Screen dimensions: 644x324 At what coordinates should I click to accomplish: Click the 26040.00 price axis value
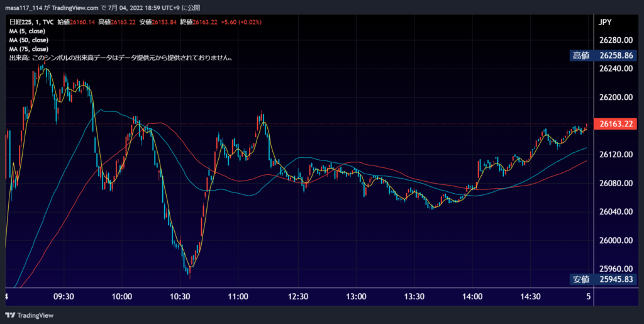616,211
